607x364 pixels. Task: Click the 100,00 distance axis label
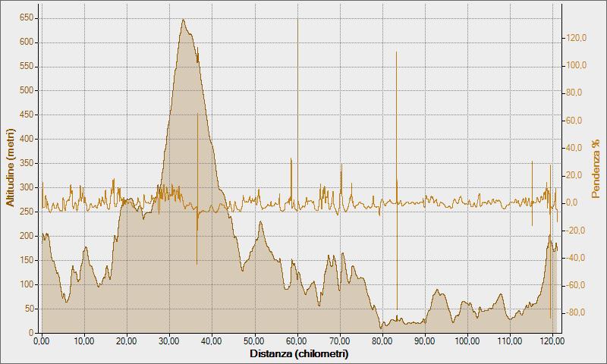(467, 341)
